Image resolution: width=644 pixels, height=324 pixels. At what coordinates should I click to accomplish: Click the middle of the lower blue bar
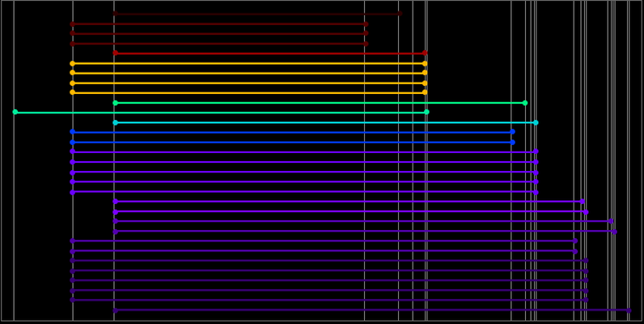point(292,142)
